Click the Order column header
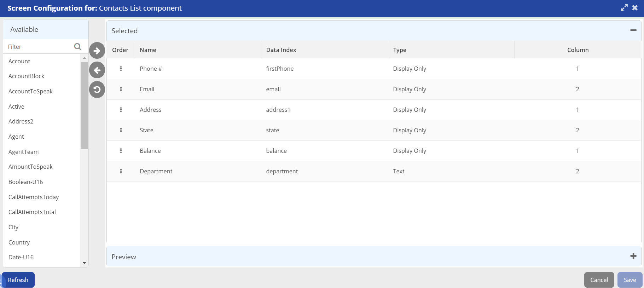This screenshot has width=644, height=288. (120, 50)
